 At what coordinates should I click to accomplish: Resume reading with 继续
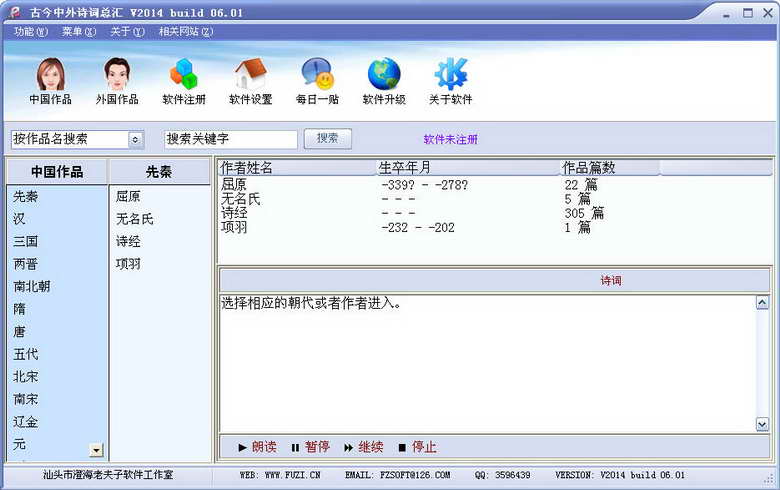(x=364, y=447)
